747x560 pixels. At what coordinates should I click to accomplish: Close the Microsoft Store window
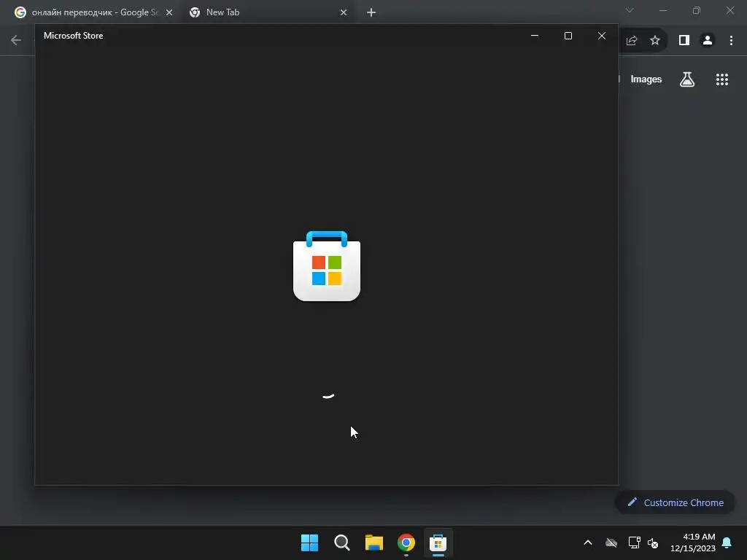click(x=602, y=36)
